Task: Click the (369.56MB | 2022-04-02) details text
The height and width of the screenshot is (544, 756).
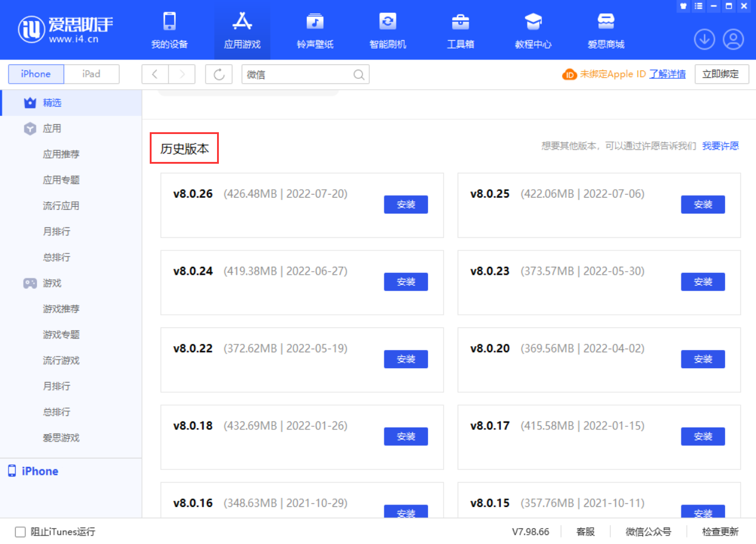Action: (583, 349)
